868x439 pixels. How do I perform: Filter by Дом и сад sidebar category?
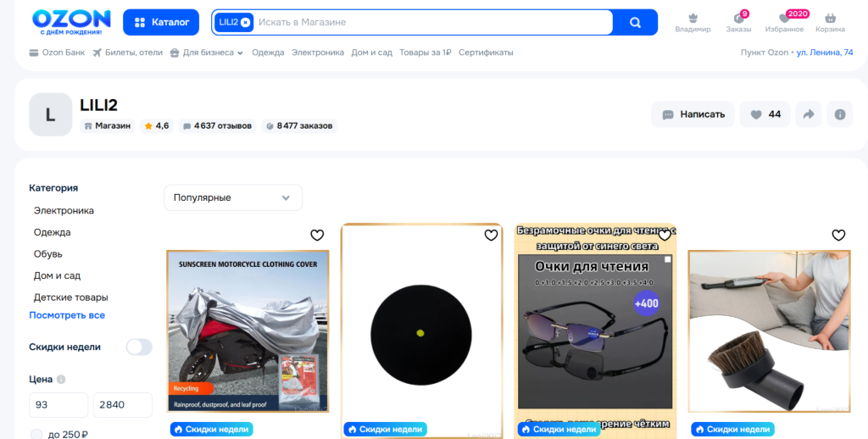57,275
